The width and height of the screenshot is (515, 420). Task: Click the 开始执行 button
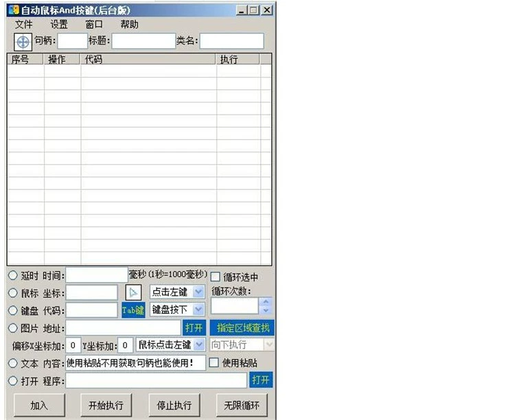(x=106, y=406)
